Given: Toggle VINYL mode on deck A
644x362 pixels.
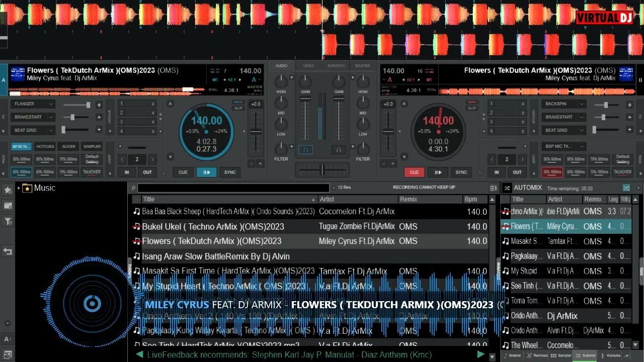Looking at the screenshot, I should tap(238, 102).
